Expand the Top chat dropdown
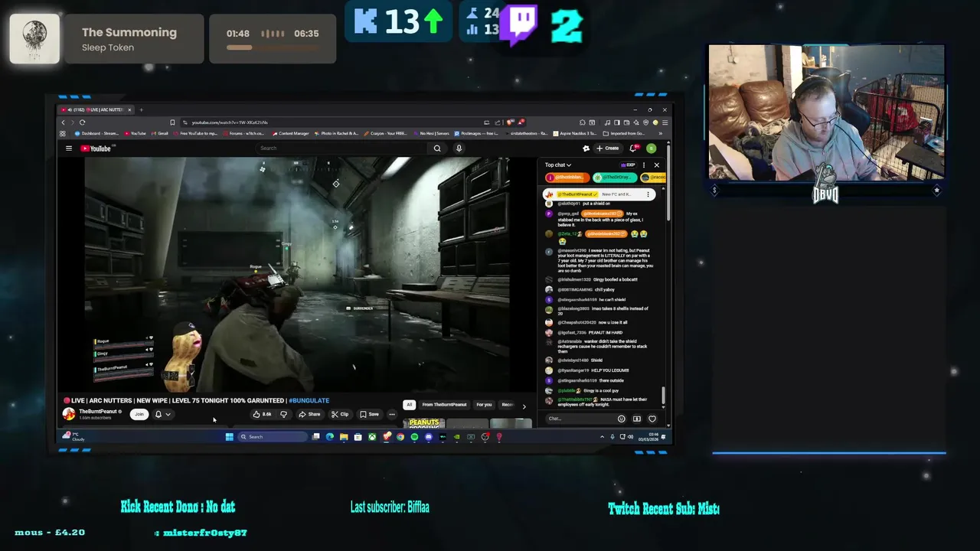This screenshot has height=551, width=980. coord(558,165)
